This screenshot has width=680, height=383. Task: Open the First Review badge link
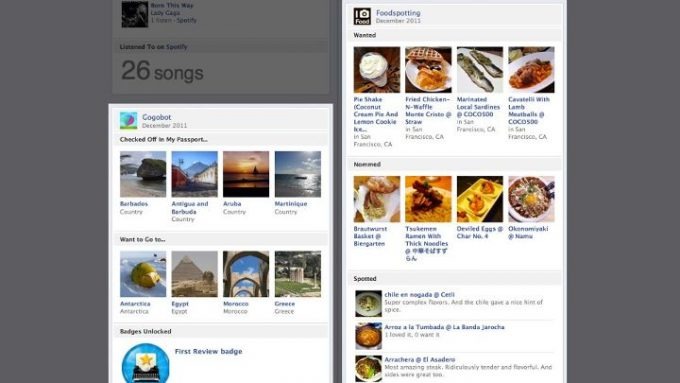[x=209, y=351]
